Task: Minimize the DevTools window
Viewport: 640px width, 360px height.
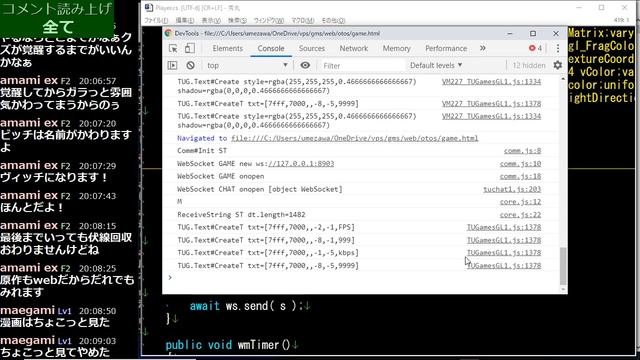Action: point(509,33)
